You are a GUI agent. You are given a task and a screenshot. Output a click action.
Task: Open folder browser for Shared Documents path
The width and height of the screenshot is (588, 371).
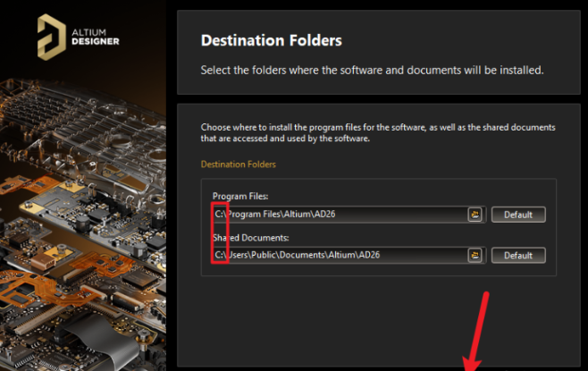tap(475, 256)
